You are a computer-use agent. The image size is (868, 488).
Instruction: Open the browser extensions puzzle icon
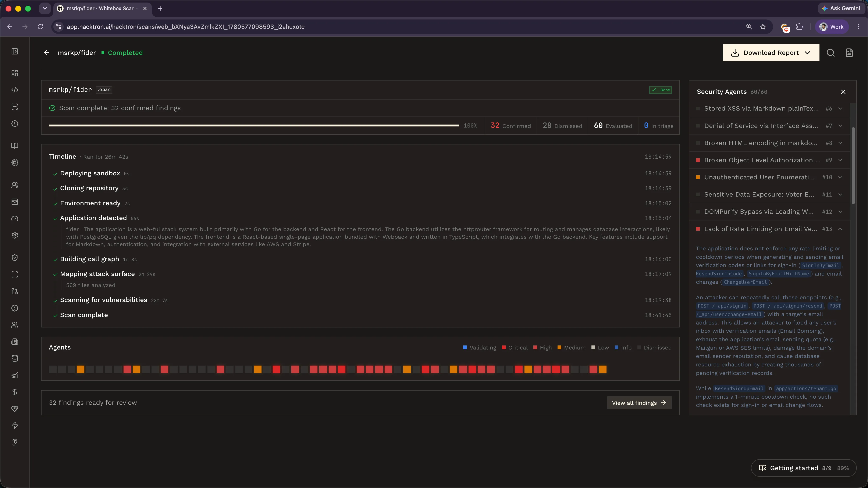point(799,27)
